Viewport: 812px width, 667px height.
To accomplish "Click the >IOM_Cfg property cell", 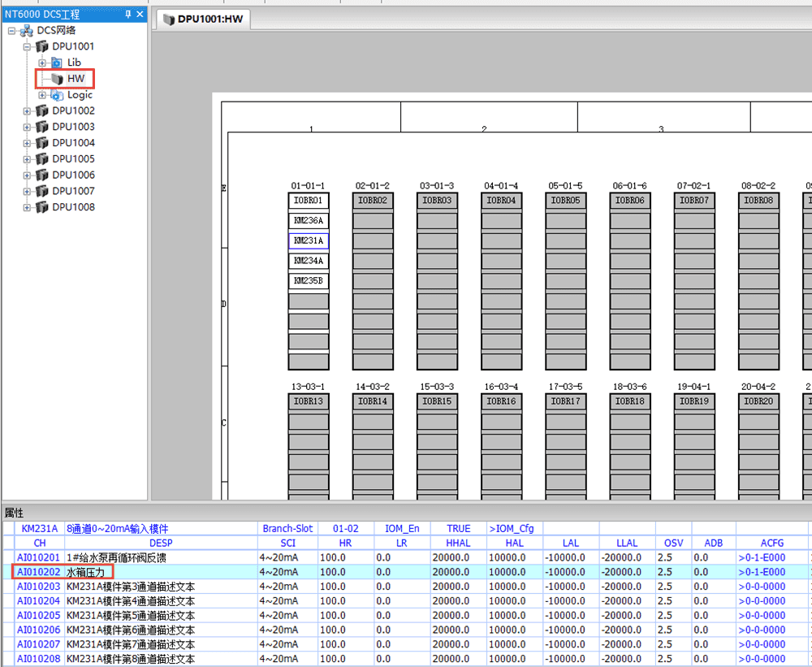I will click(x=514, y=529).
